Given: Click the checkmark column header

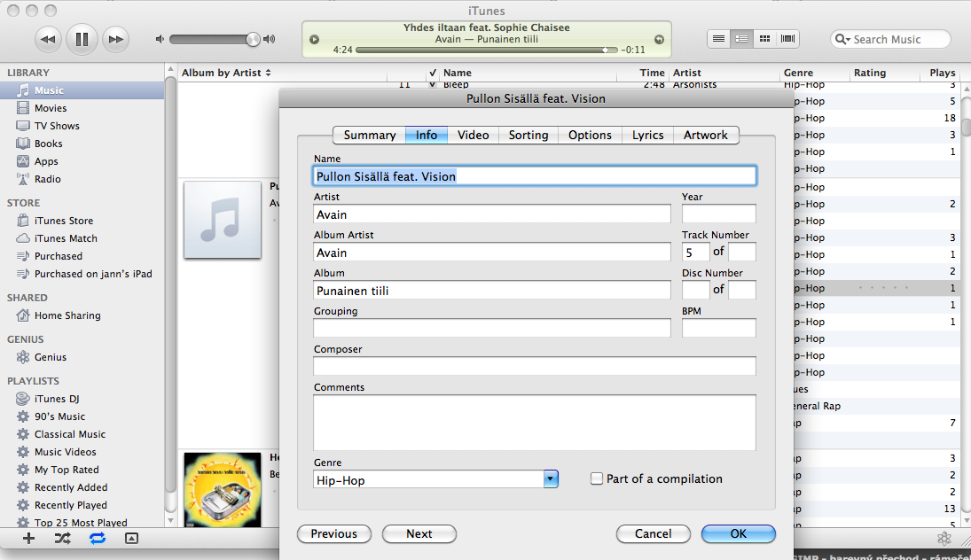Looking at the screenshot, I should pos(433,73).
